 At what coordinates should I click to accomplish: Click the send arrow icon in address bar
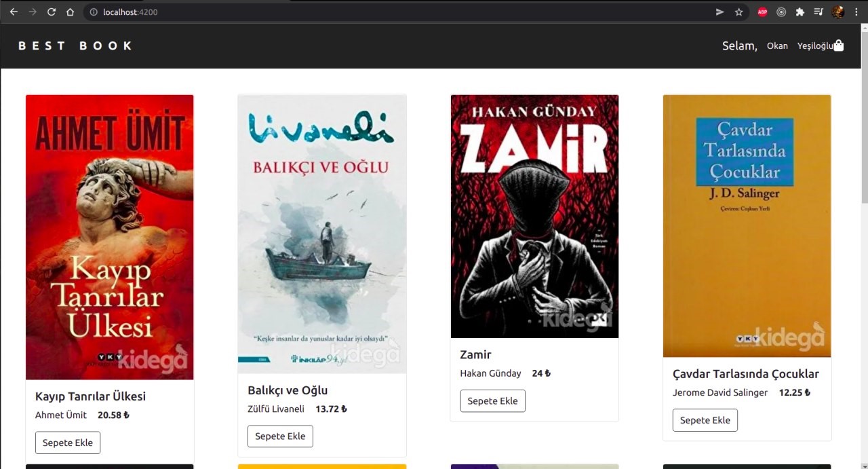pos(719,12)
